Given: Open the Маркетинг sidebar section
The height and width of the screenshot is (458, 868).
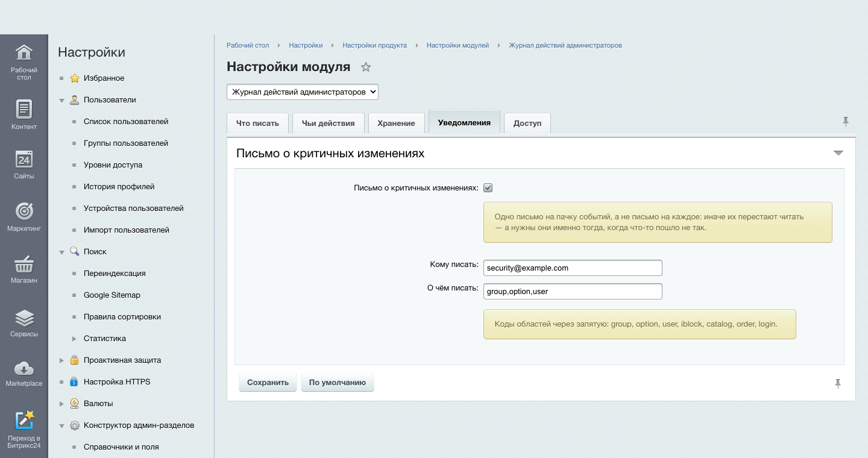Looking at the screenshot, I should tap(24, 217).
